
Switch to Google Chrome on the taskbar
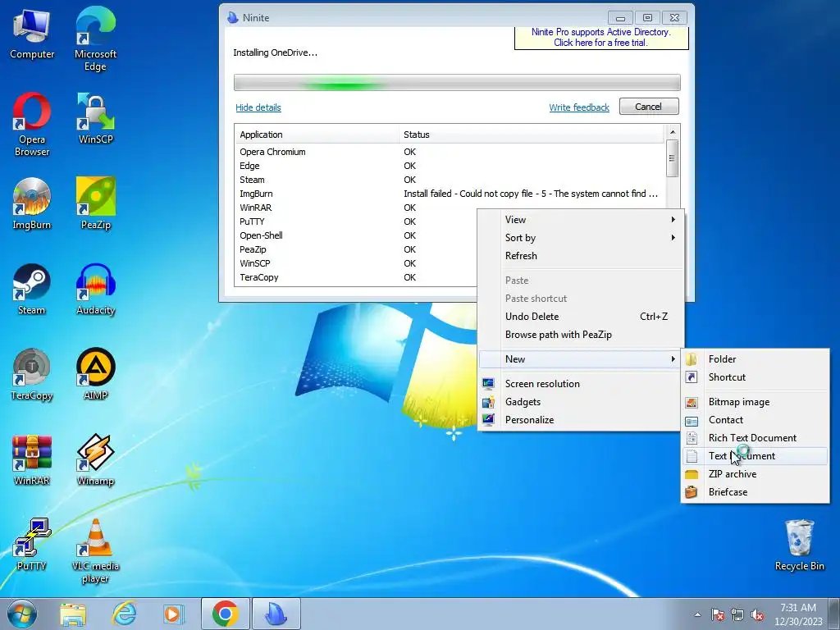[225, 614]
